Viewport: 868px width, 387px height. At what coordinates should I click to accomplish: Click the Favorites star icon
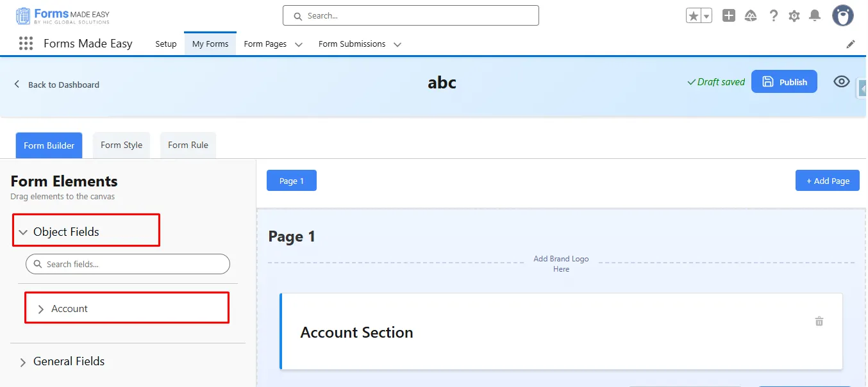pyautogui.click(x=693, y=16)
